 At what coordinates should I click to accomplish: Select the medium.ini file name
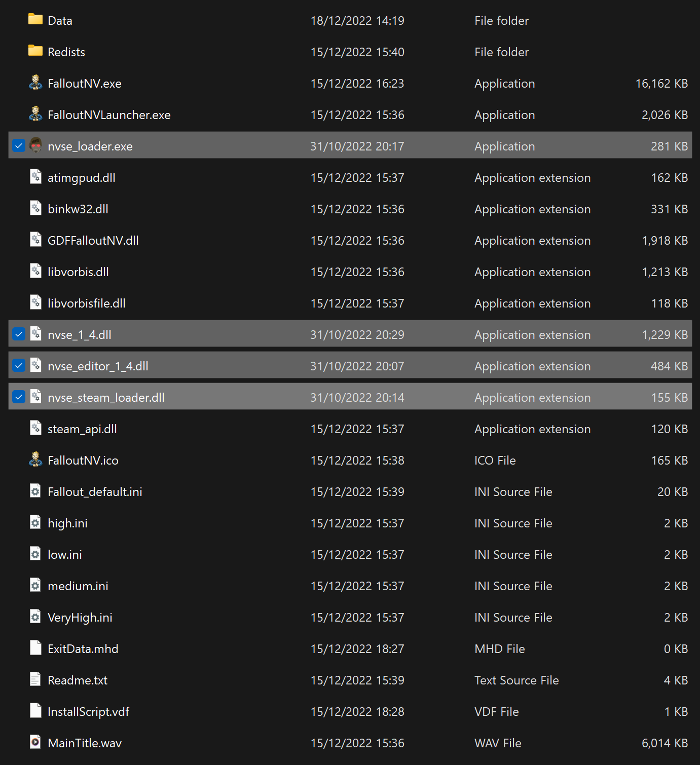78,586
